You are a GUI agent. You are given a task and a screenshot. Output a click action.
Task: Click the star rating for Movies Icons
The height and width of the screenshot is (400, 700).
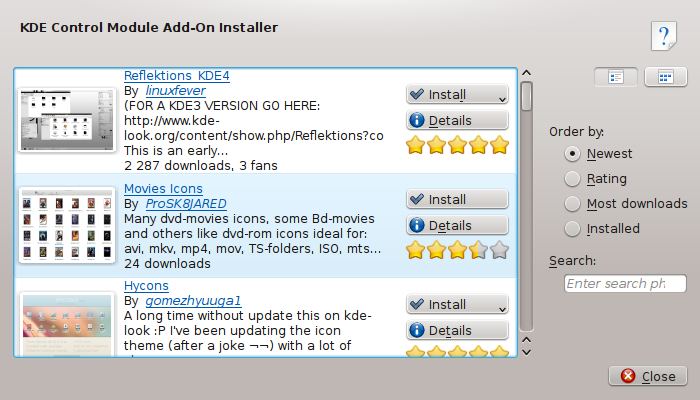[x=457, y=250]
